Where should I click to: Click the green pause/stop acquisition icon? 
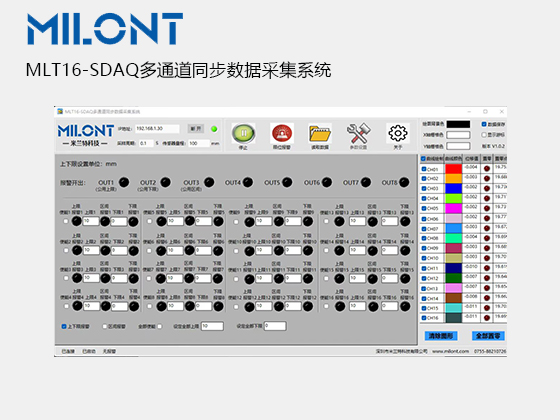coord(243,133)
